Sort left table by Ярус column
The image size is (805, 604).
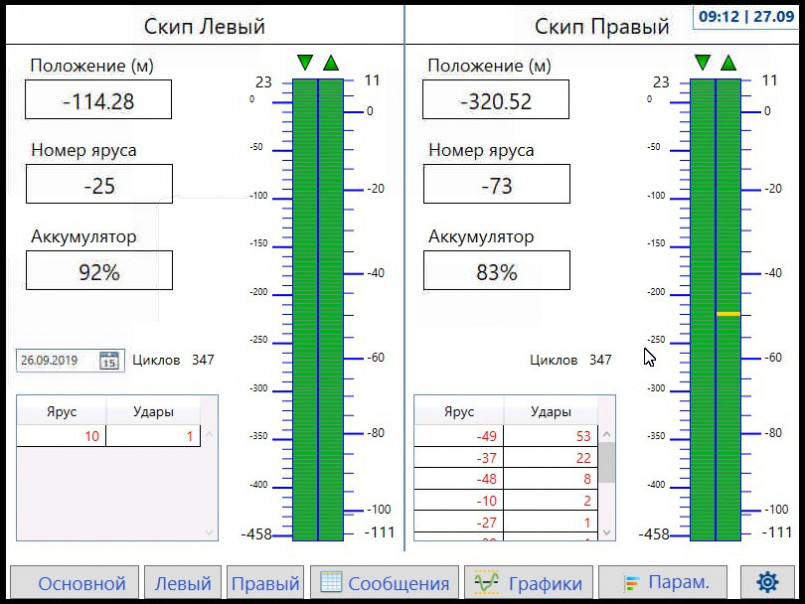point(62,411)
